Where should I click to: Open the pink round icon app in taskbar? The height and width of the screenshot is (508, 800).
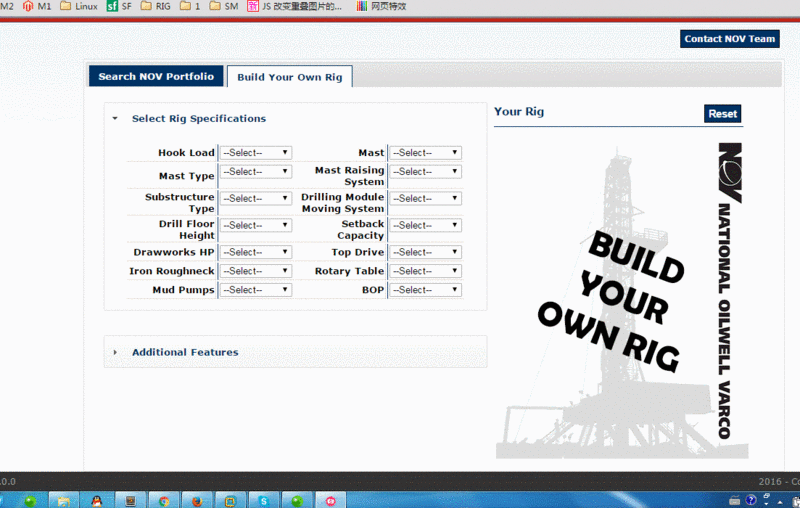click(x=331, y=501)
